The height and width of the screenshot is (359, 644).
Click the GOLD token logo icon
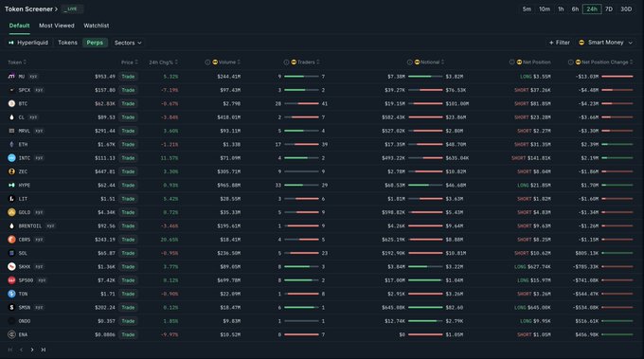point(11,212)
